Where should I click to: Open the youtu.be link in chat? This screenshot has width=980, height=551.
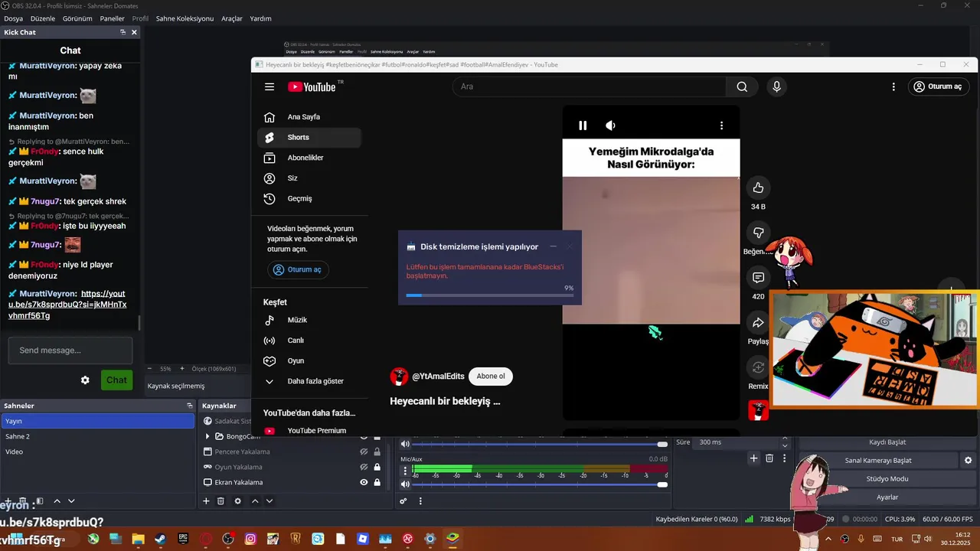[67, 305]
